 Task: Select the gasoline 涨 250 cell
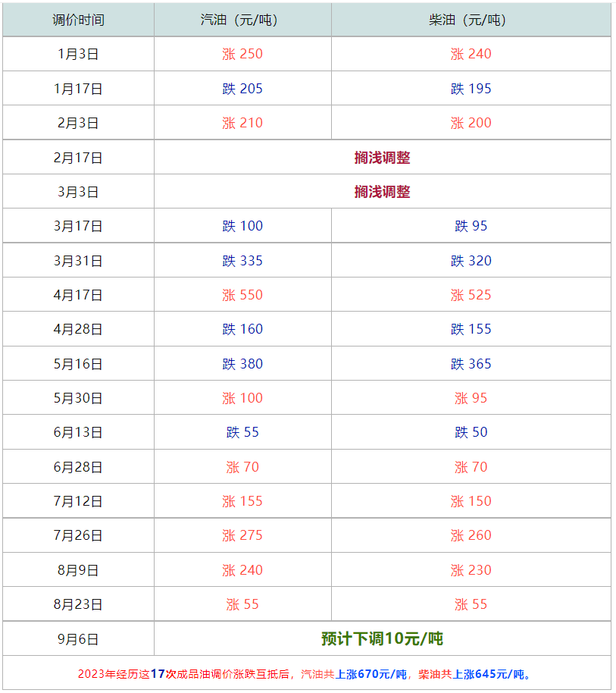click(x=242, y=54)
